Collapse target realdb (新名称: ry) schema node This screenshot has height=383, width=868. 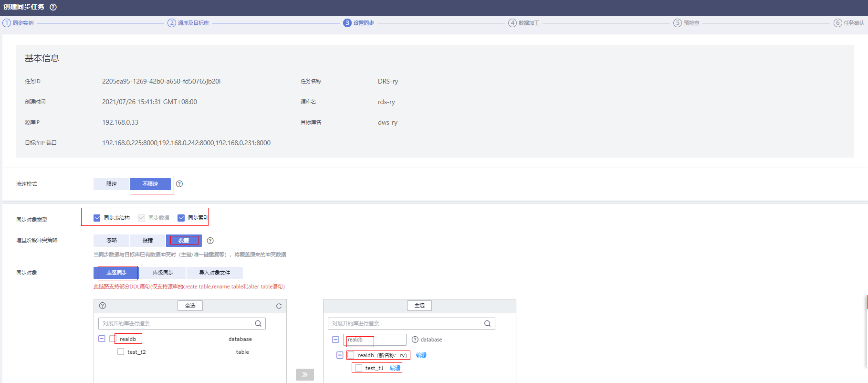340,355
